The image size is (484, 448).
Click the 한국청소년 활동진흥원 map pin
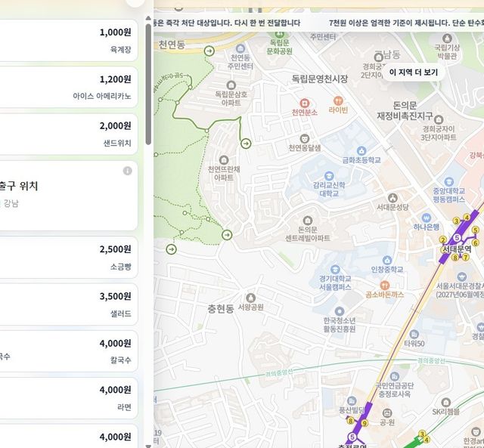point(339,311)
